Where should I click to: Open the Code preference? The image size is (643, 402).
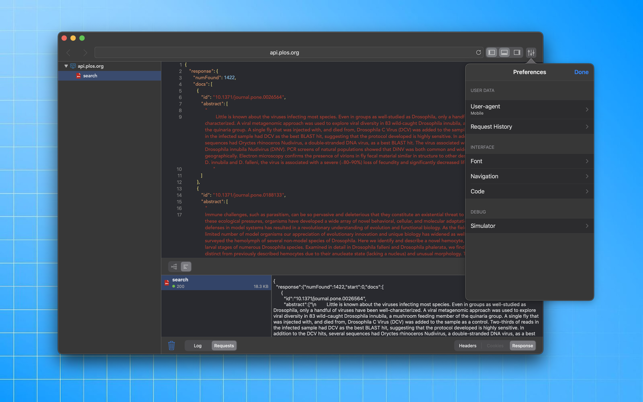click(x=529, y=192)
